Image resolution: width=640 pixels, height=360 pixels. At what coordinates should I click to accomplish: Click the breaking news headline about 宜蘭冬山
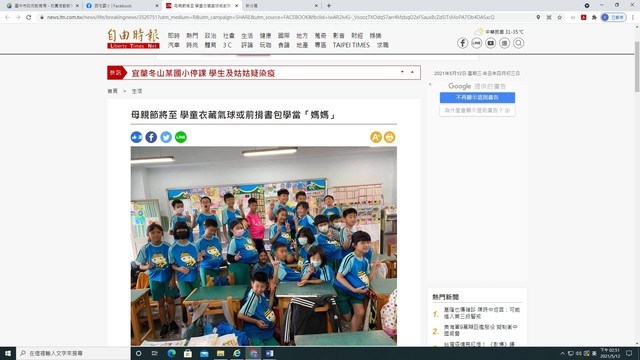tap(203, 73)
